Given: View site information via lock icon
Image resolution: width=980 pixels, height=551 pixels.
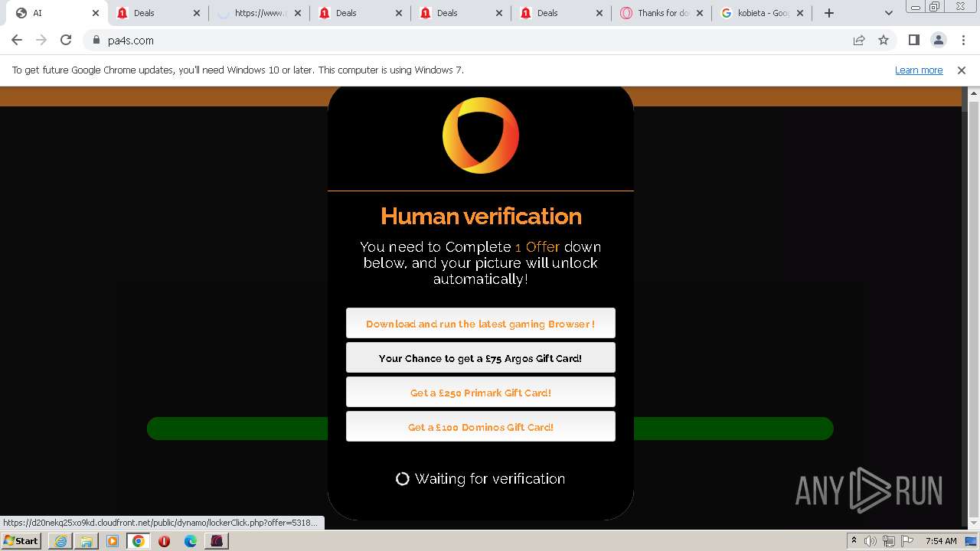Looking at the screenshot, I should pyautogui.click(x=96, y=40).
